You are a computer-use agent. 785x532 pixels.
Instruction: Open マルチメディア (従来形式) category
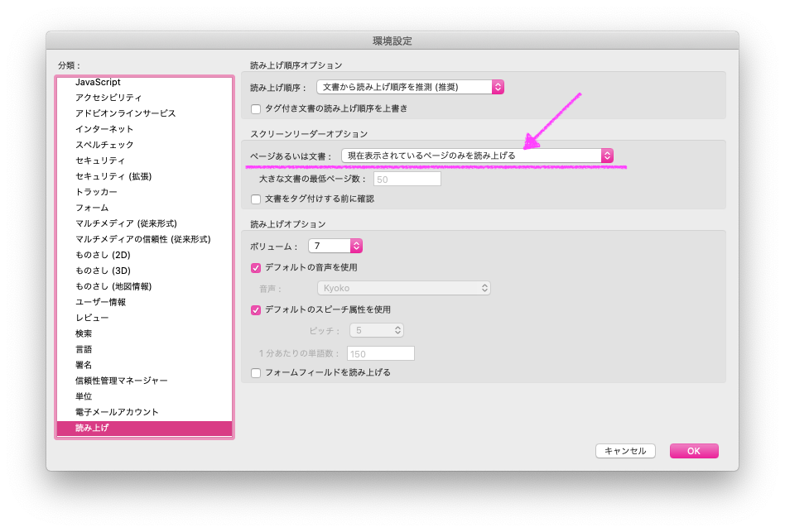(144, 223)
